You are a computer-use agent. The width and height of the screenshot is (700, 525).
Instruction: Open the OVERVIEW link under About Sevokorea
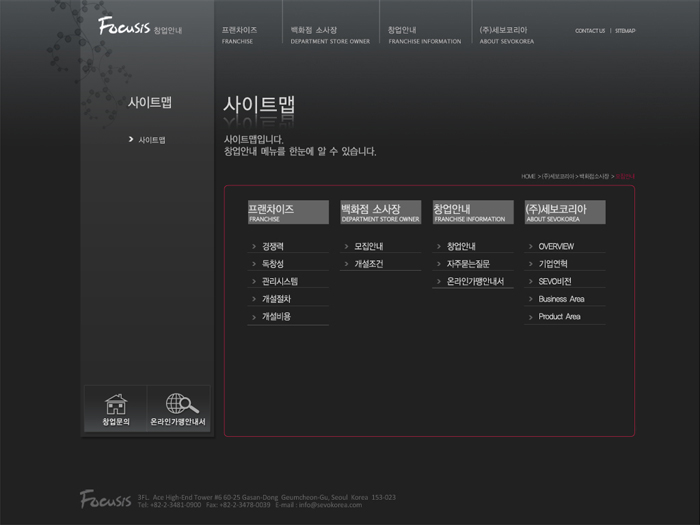pos(556,246)
